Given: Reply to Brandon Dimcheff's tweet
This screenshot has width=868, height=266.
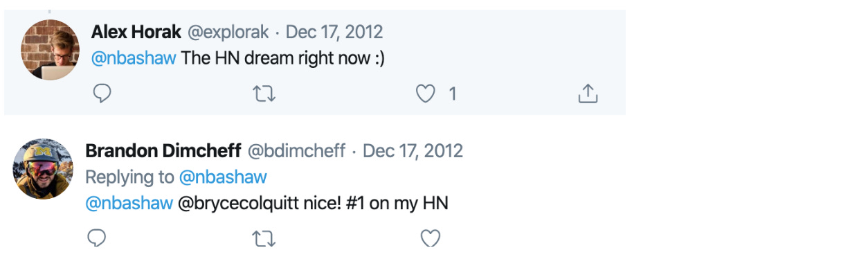Looking at the screenshot, I should [x=97, y=239].
